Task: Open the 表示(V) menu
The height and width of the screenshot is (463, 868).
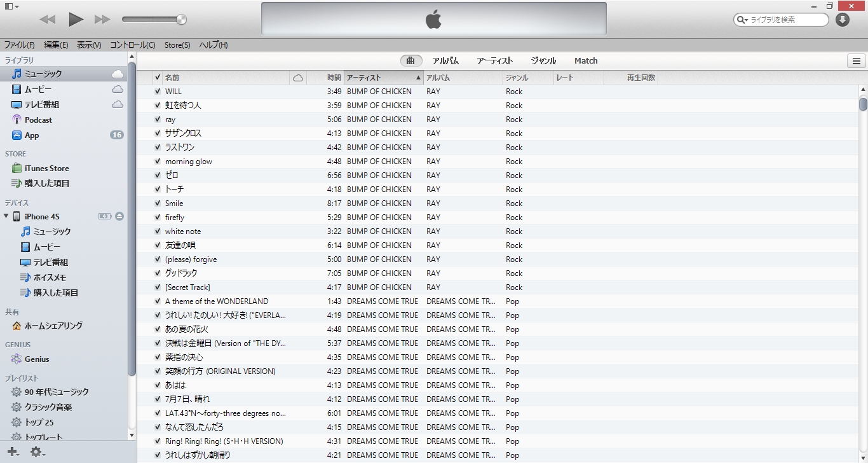Action: (89, 45)
